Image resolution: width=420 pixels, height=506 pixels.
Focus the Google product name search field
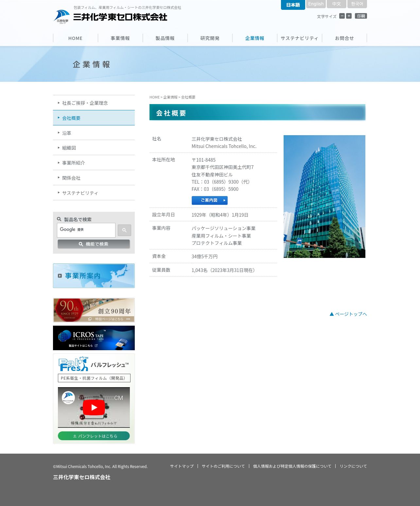click(86, 230)
